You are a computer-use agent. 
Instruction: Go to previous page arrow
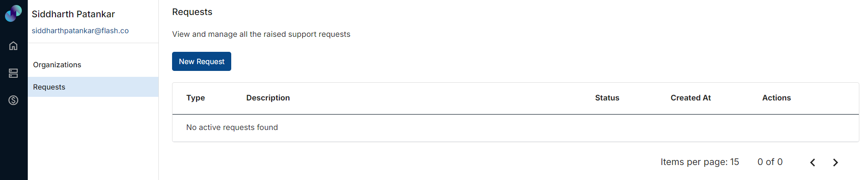click(x=812, y=162)
